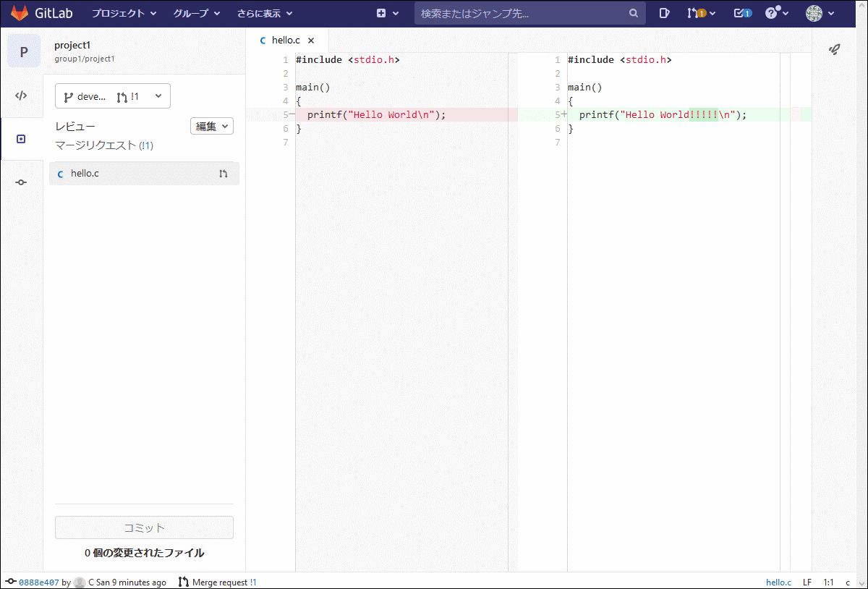This screenshot has height=589, width=868.
Task: Click the 0 個の変更されたファイル text
Action: [x=144, y=553]
